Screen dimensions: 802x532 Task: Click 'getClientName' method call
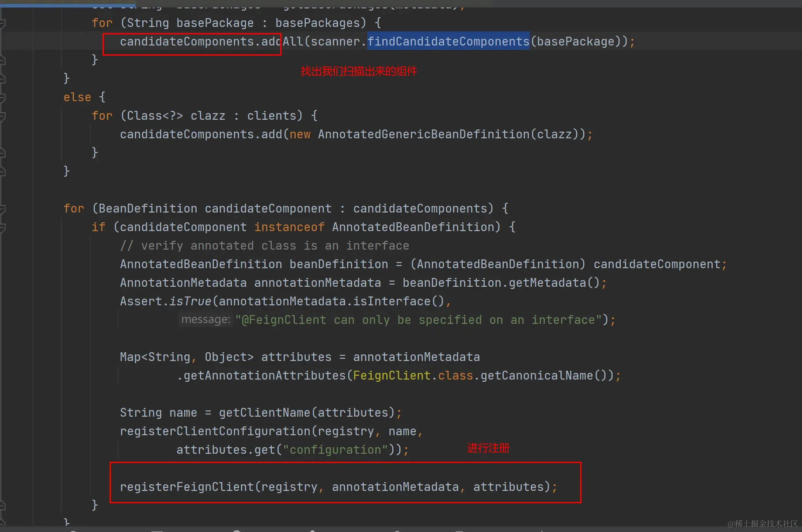[265, 413]
